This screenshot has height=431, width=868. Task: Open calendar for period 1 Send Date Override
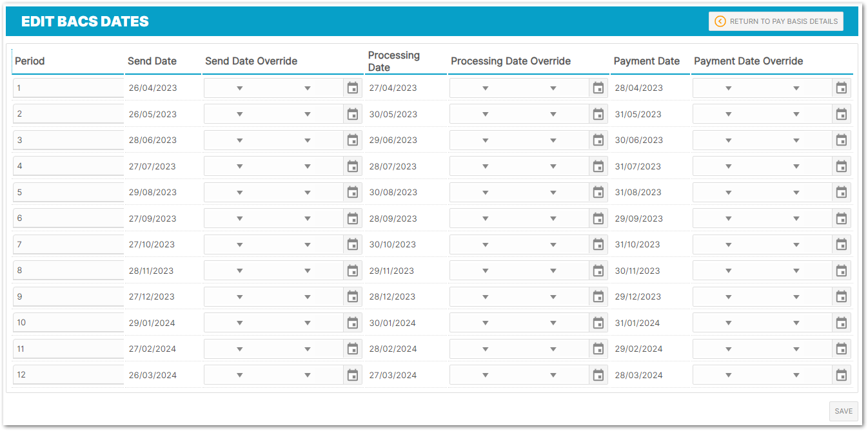click(x=352, y=88)
